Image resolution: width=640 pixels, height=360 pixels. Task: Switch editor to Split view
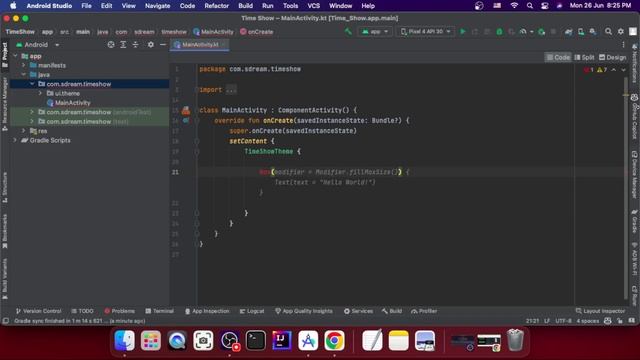coord(584,58)
